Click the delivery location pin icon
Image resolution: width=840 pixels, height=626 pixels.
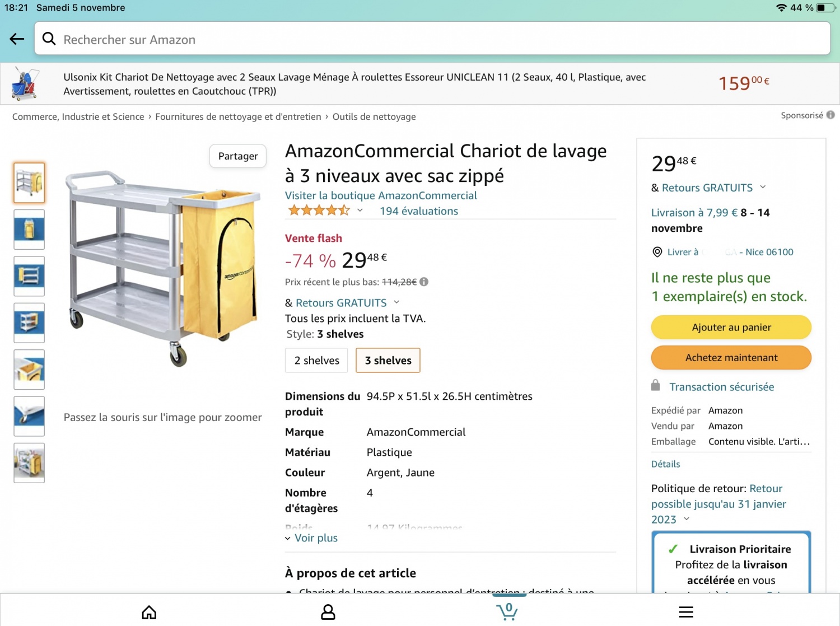[657, 252]
